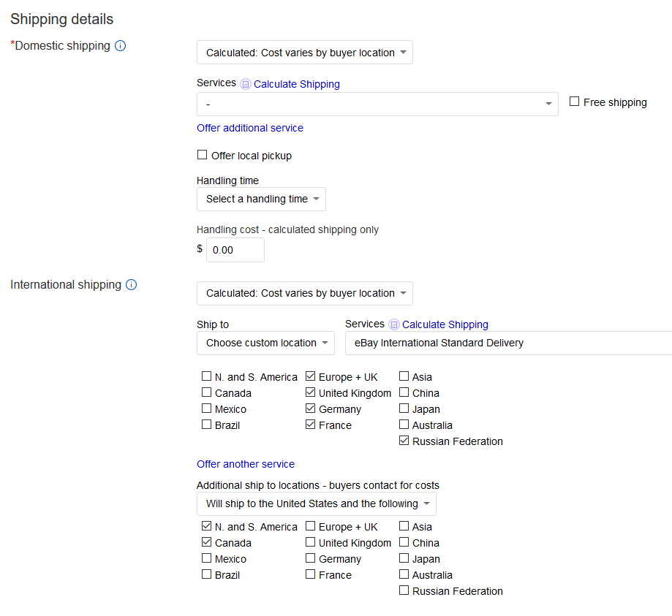
Task: Click the Domestic shipping info icon
Action: (121, 46)
